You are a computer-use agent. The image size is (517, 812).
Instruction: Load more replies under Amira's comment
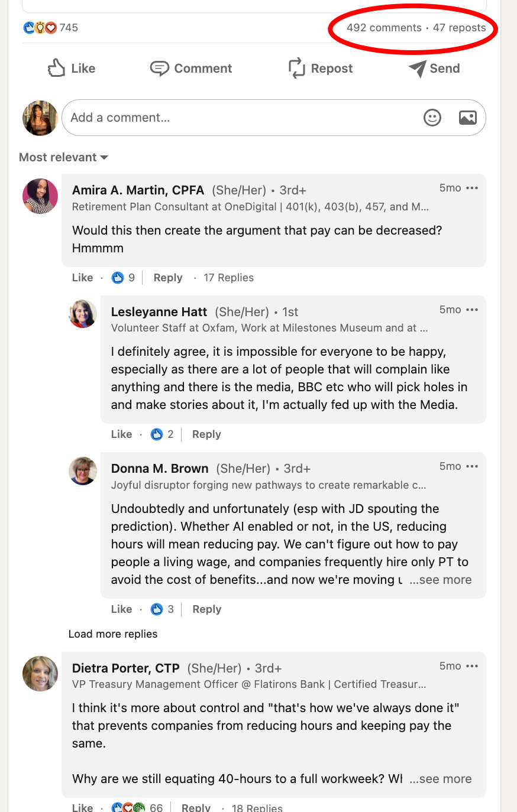click(x=113, y=634)
